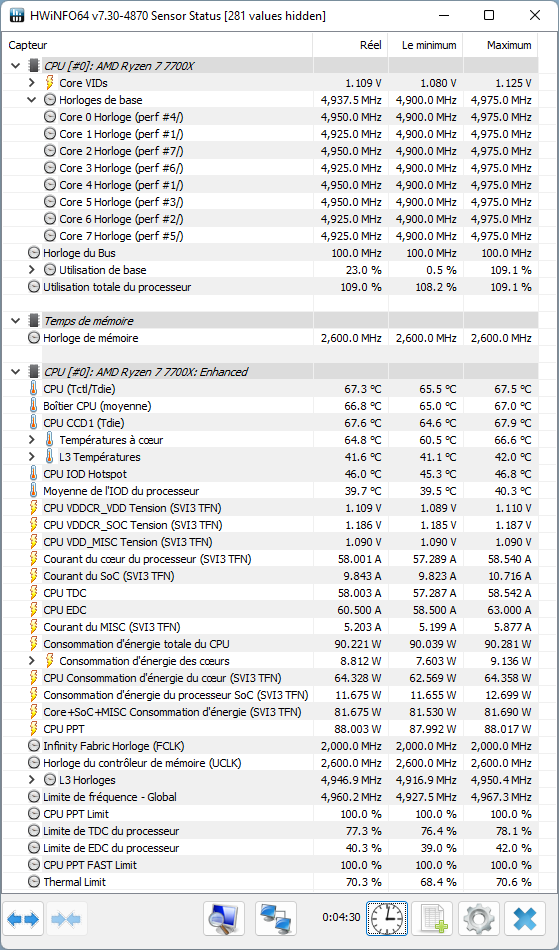Click the 67.3 °C Tctl/Tdie current value
Screen dimensions: 559x950
click(363, 389)
